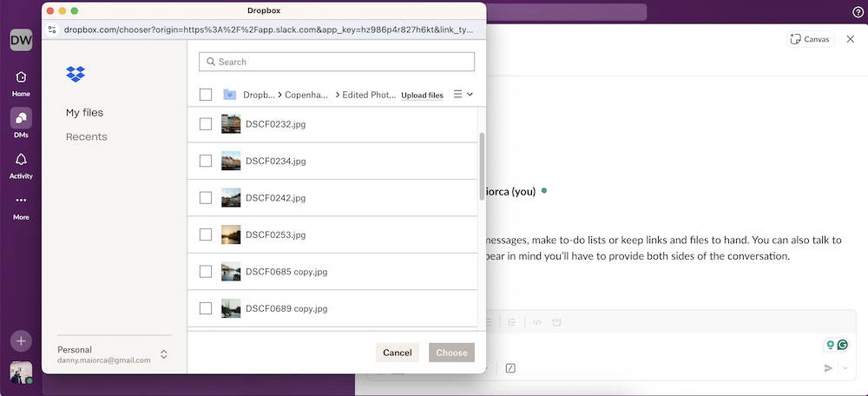Open More menu in Slack sidebar
Screen dimensions: 868x396
coord(21,206)
